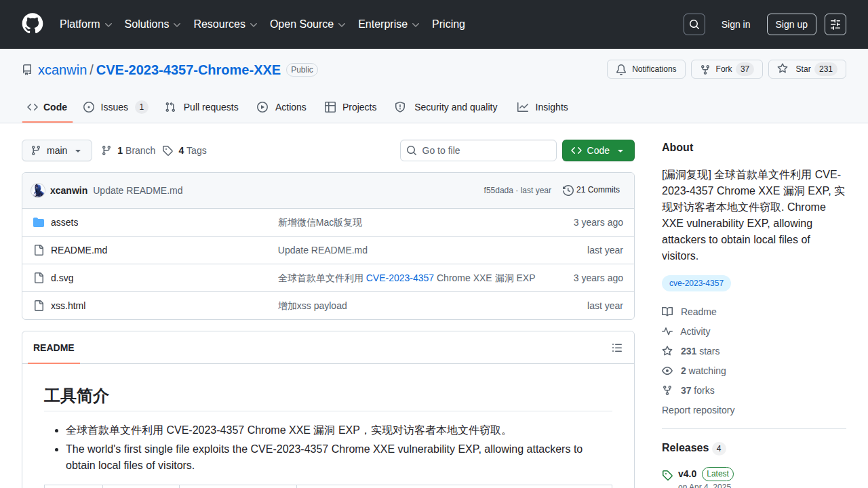Open the cve-2023-4357 topic tag
Image resolution: width=868 pixels, height=488 pixels.
click(696, 283)
